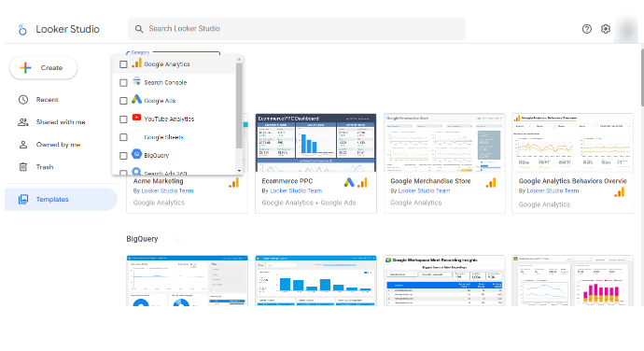Click Analytics icon on Ecommerce PPC card
The image size is (644, 351).
[x=362, y=183]
